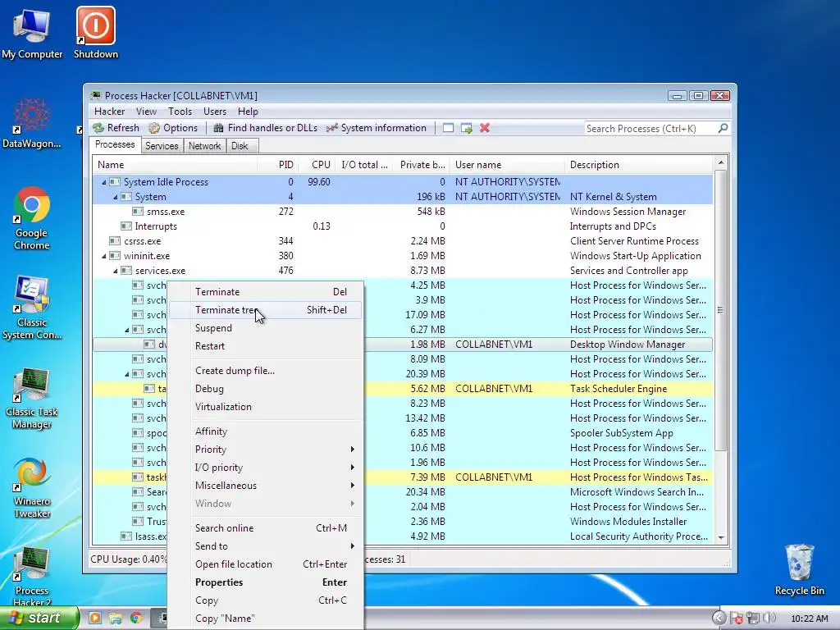
Task: Select Virtualization in the context menu
Action: [266, 407]
